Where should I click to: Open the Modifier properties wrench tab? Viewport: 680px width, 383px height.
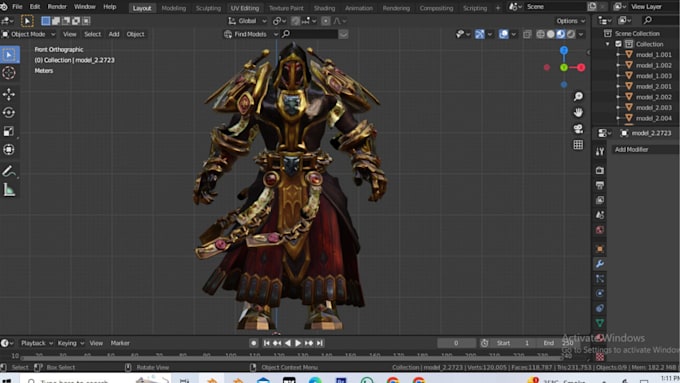tap(600, 264)
